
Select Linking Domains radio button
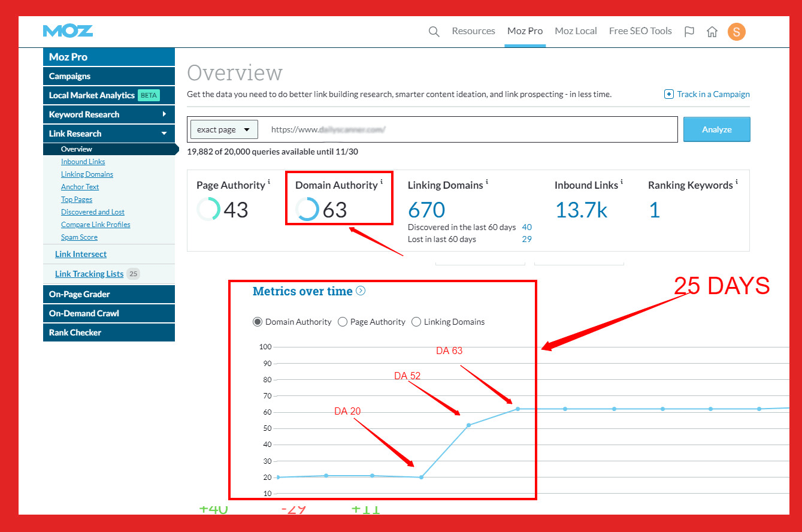[416, 322]
